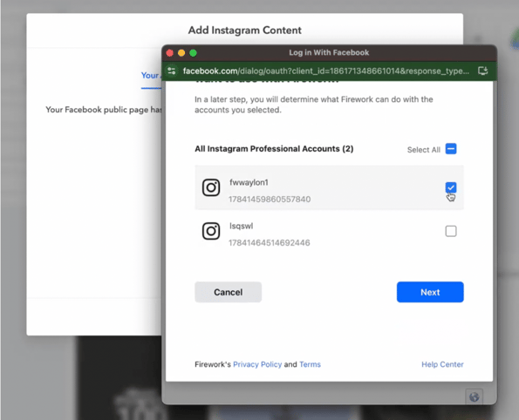The height and width of the screenshot is (420, 519).
Task: Open the Terms link
Action: [x=310, y=364]
